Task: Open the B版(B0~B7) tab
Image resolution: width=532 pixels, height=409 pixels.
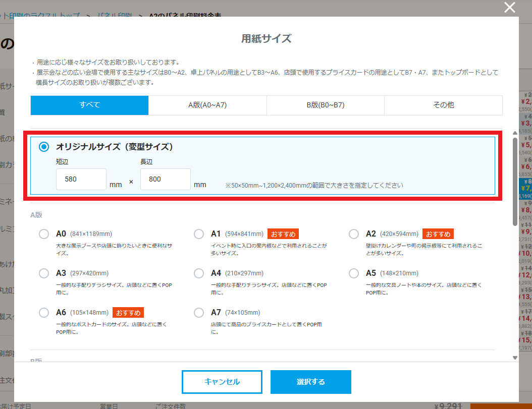Action: 325,105
